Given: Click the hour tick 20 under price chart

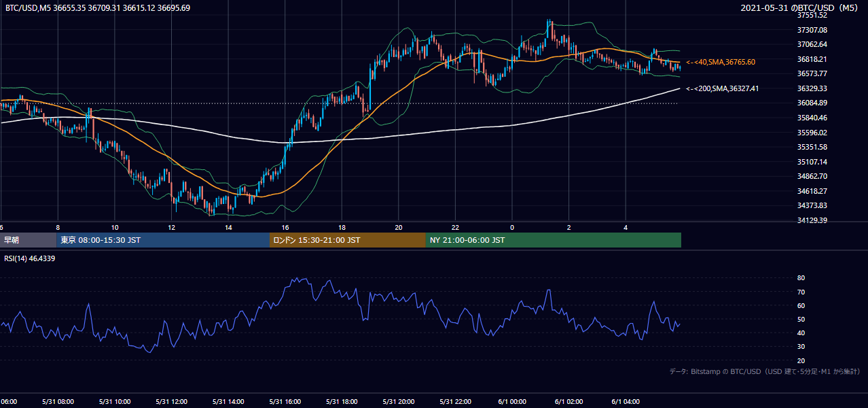Looking at the screenshot, I should (x=399, y=228).
